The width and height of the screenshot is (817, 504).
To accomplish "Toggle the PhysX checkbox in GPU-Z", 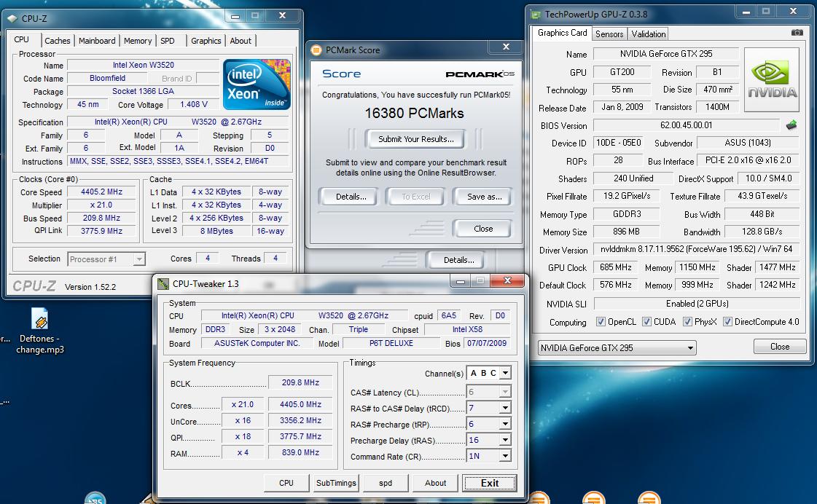I will pos(687,322).
